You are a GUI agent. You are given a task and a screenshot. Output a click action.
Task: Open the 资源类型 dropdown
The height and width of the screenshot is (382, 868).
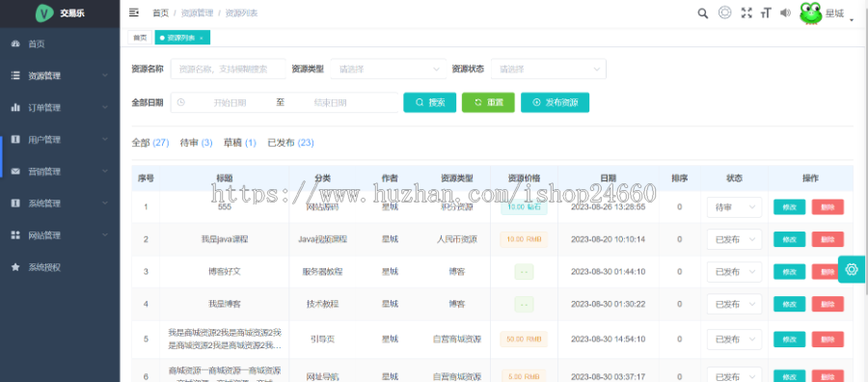tap(388, 69)
